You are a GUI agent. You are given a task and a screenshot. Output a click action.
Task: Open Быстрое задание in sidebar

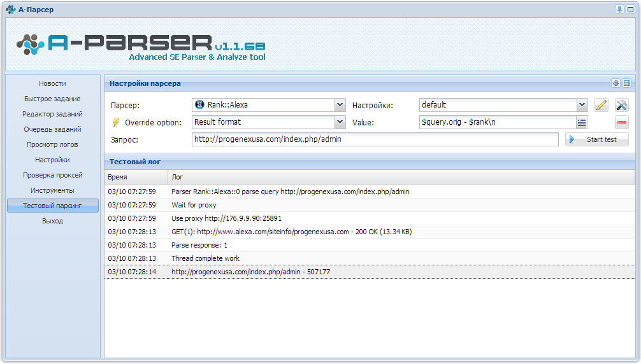[52, 99]
